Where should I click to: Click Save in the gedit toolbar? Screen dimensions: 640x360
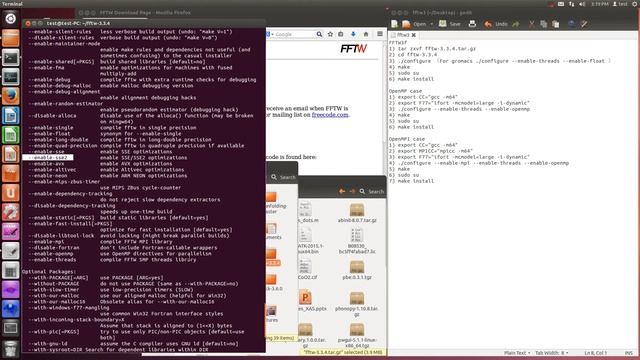pyautogui.click(x=449, y=24)
